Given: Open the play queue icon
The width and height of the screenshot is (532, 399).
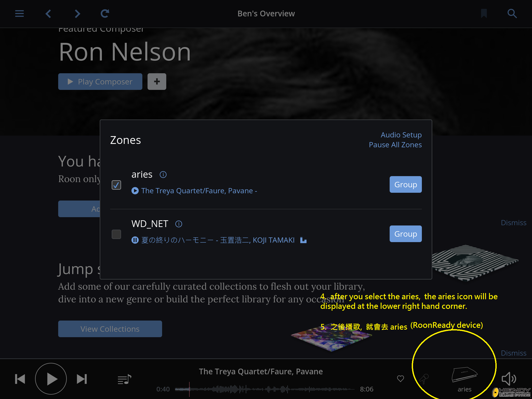Looking at the screenshot, I should tap(124, 380).
